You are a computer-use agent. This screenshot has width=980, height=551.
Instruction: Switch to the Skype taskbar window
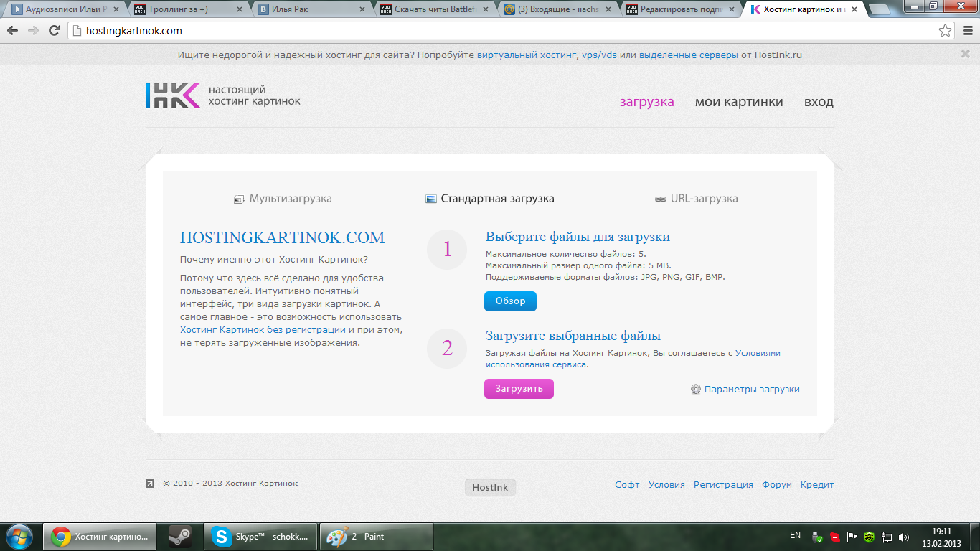pos(261,536)
